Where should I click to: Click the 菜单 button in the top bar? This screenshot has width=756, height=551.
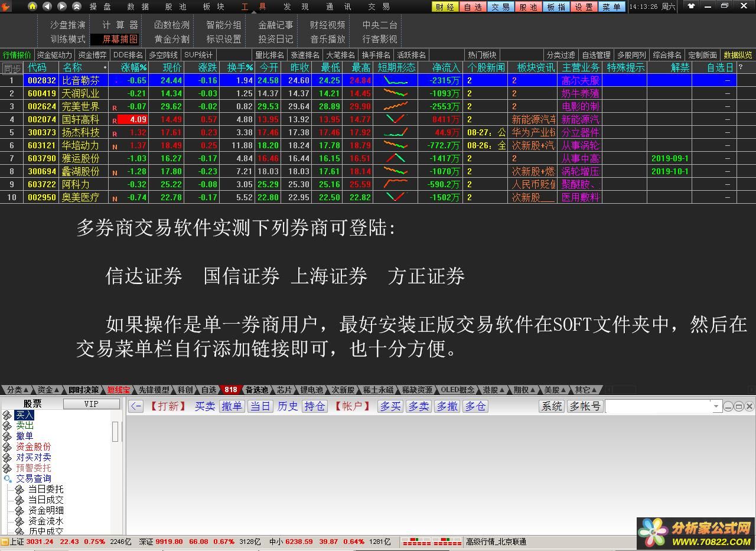pos(612,7)
